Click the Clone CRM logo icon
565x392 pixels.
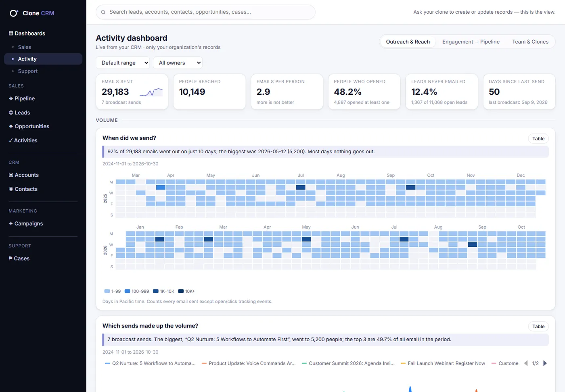click(x=14, y=13)
